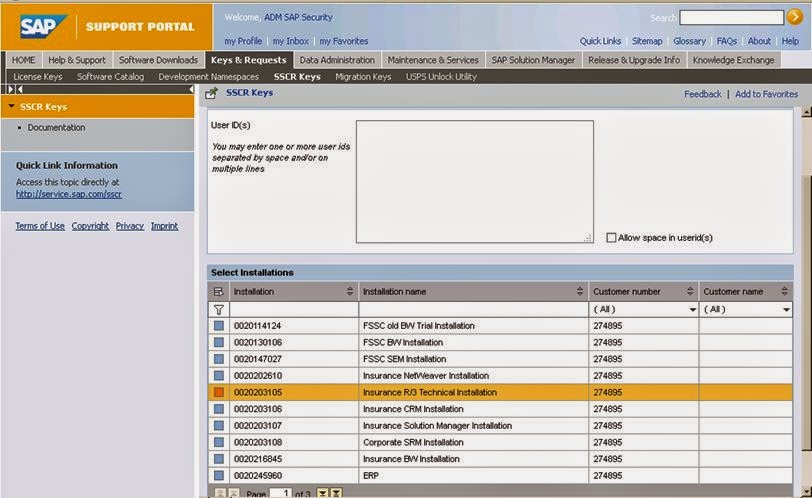Open my Inbox link
812x498 pixels.
pyautogui.click(x=291, y=41)
